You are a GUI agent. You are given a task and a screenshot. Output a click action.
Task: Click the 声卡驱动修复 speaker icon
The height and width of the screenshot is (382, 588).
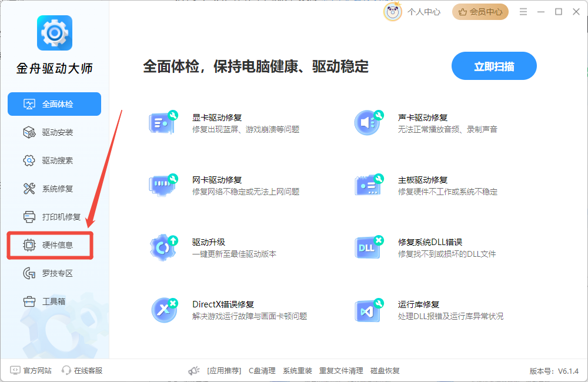(369, 123)
